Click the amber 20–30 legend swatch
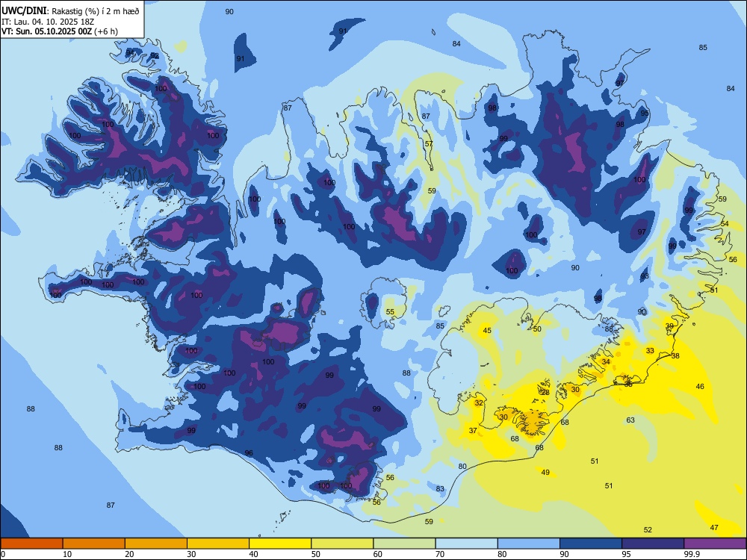The image size is (747, 560). (x=156, y=544)
